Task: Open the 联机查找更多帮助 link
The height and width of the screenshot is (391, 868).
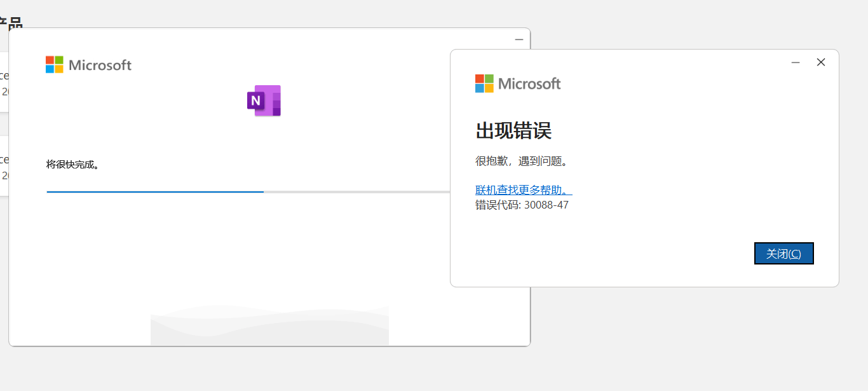Action: pyautogui.click(x=524, y=189)
